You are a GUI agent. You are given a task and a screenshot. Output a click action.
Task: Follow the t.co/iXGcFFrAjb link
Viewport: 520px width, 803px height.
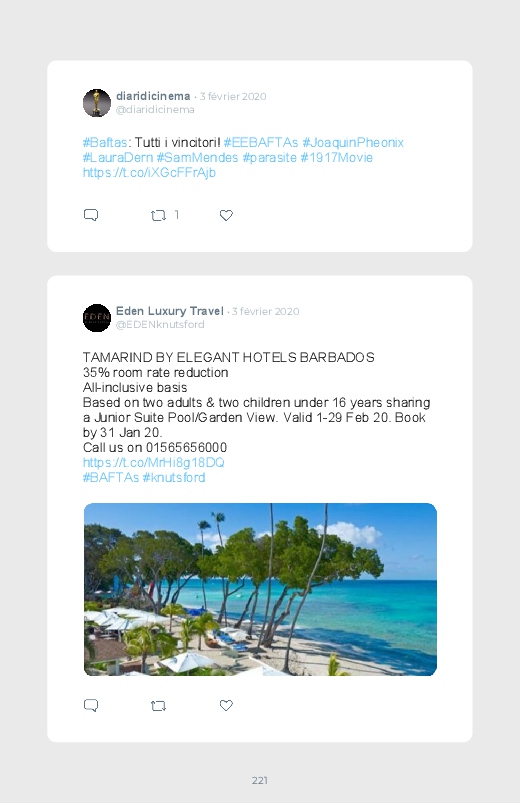[149, 173]
